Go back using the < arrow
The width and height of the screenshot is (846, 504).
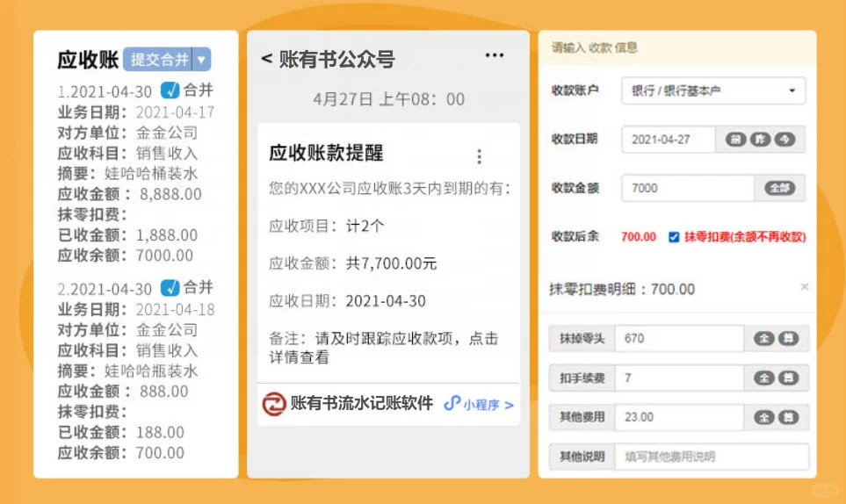pos(266,58)
